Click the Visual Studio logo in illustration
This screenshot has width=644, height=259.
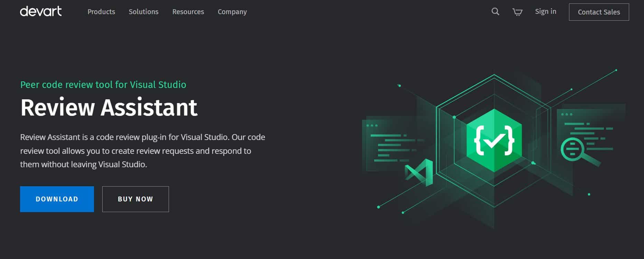click(x=419, y=172)
